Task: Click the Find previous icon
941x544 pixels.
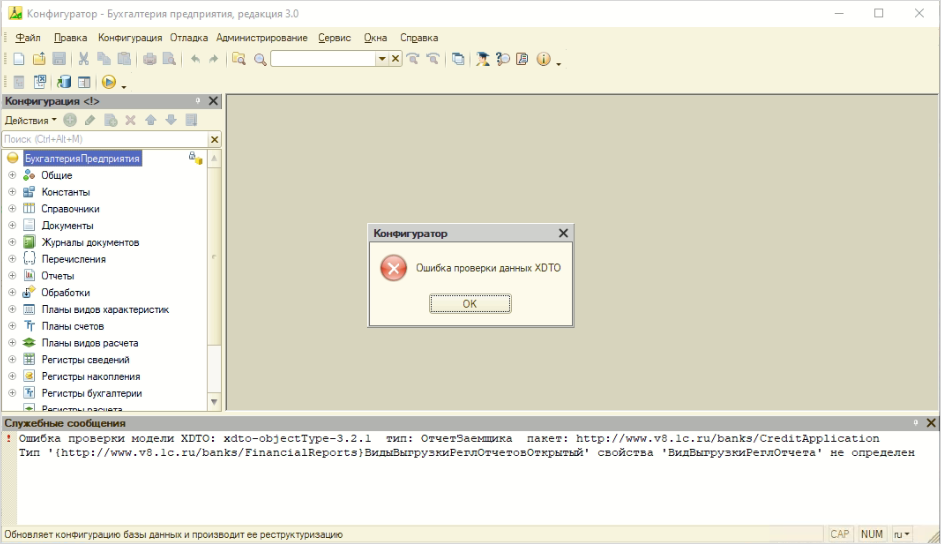Action: [433, 59]
